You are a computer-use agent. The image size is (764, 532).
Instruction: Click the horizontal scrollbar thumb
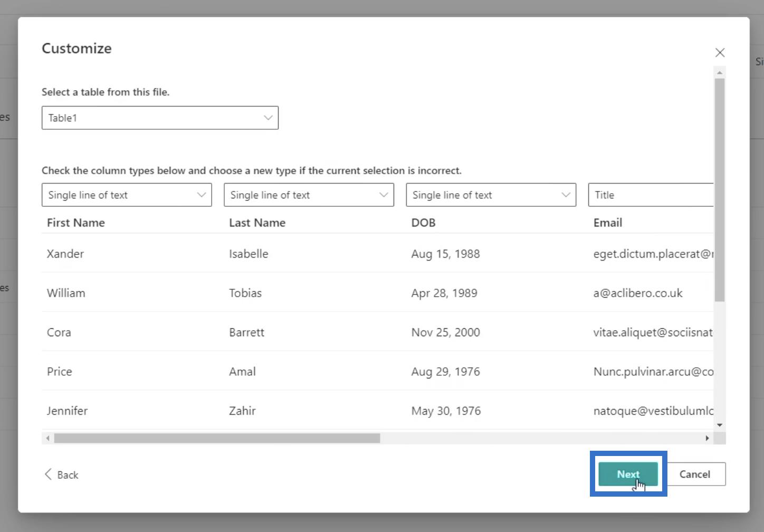click(x=217, y=438)
